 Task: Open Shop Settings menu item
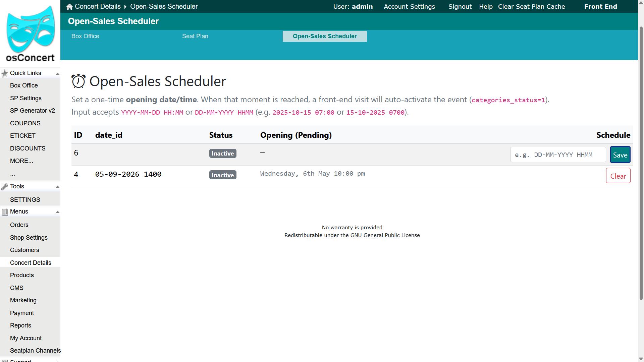point(29,238)
